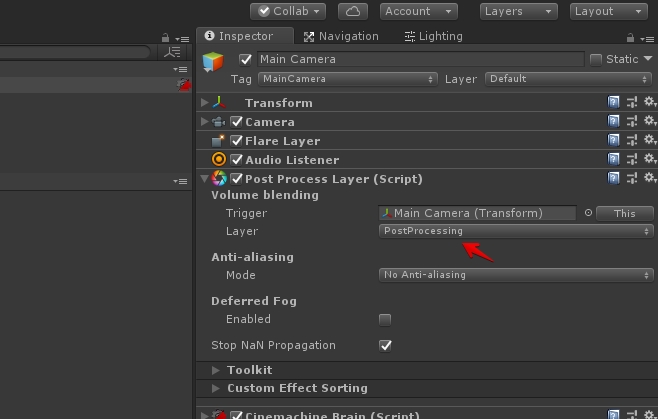Open Post Process Layer help icon
Image resolution: width=658 pixels, height=419 pixels.
pyautogui.click(x=613, y=178)
